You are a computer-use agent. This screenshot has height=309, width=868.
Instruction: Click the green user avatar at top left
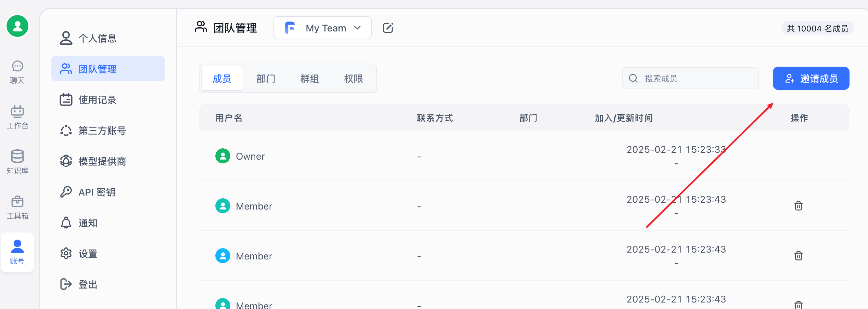17,26
